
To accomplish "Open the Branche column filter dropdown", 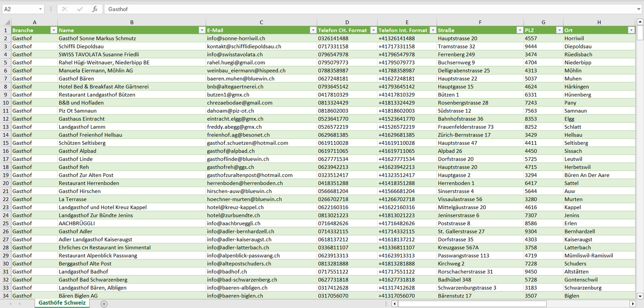I will click(53, 30).
